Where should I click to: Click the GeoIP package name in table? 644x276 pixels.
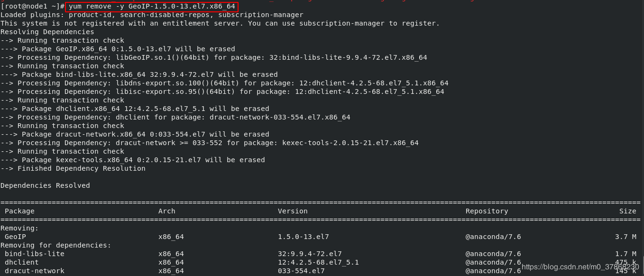pos(15,237)
